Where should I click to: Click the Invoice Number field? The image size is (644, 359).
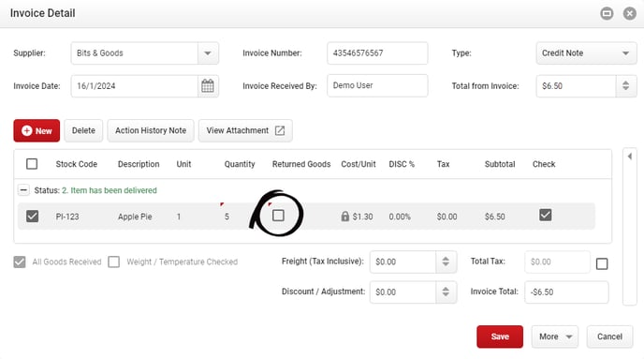pyautogui.click(x=377, y=53)
